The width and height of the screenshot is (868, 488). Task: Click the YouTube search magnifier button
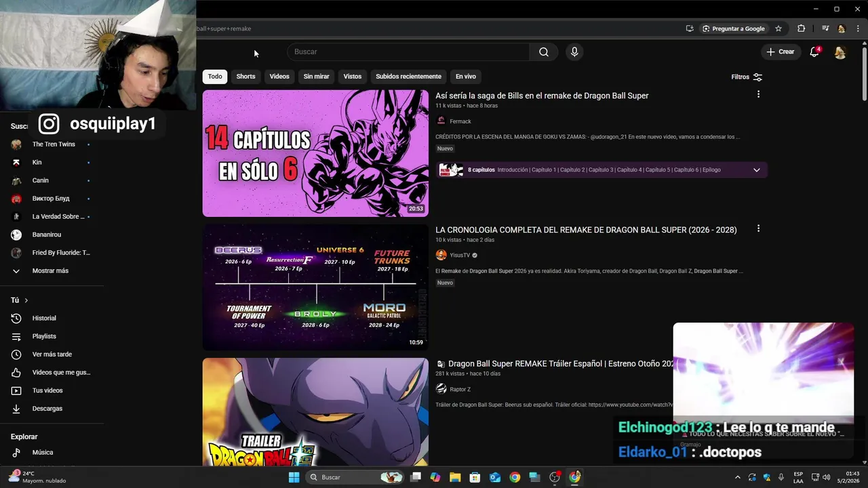[544, 52]
